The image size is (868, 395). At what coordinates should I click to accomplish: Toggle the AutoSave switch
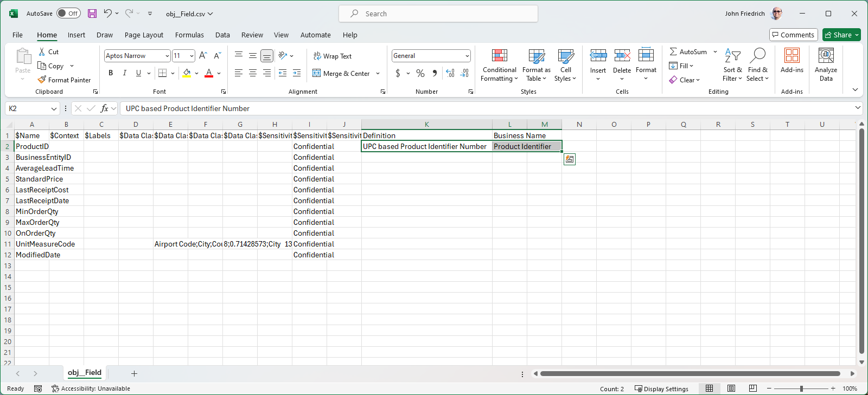(68, 14)
